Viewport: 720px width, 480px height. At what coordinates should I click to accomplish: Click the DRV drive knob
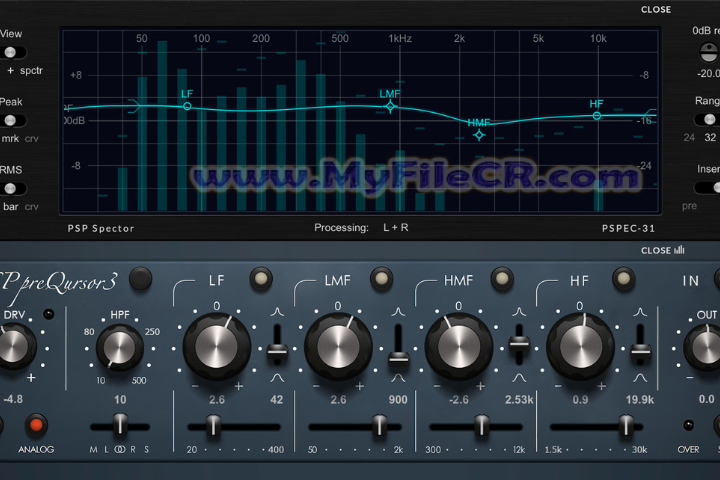click(x=13, y=347)
